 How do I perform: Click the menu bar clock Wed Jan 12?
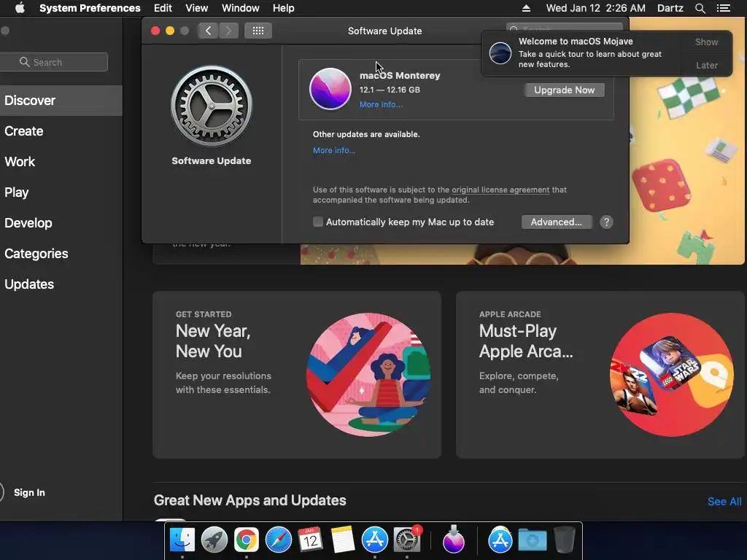[595, 8]
